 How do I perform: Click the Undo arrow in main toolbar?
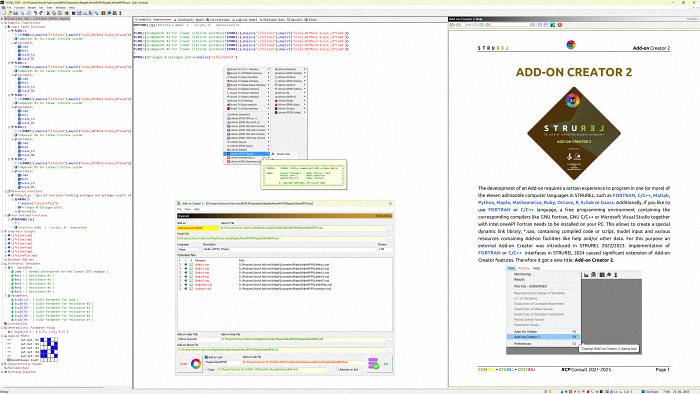[x=35, y=13]
